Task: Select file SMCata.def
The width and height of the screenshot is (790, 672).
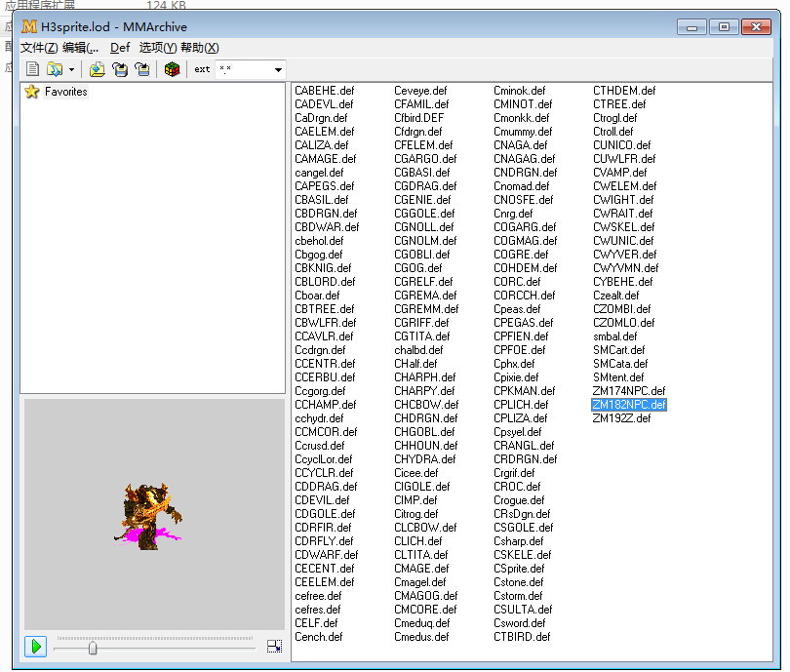Action: pyautogui.click(x=620, y=364)
